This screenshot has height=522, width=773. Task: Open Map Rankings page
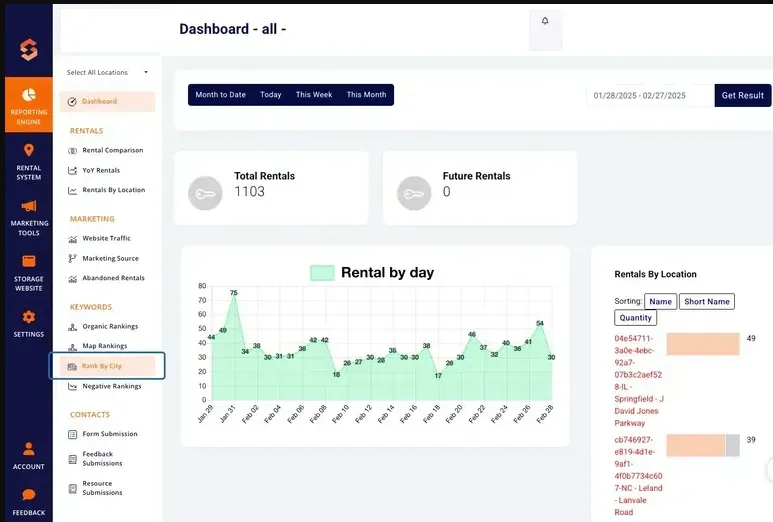point(105,346)
